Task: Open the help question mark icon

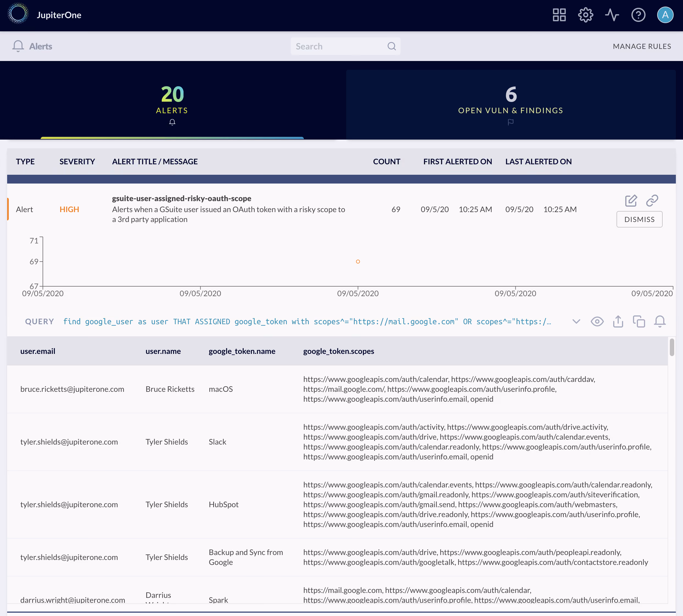Action: pyautogui.click(x=638, y=15)
